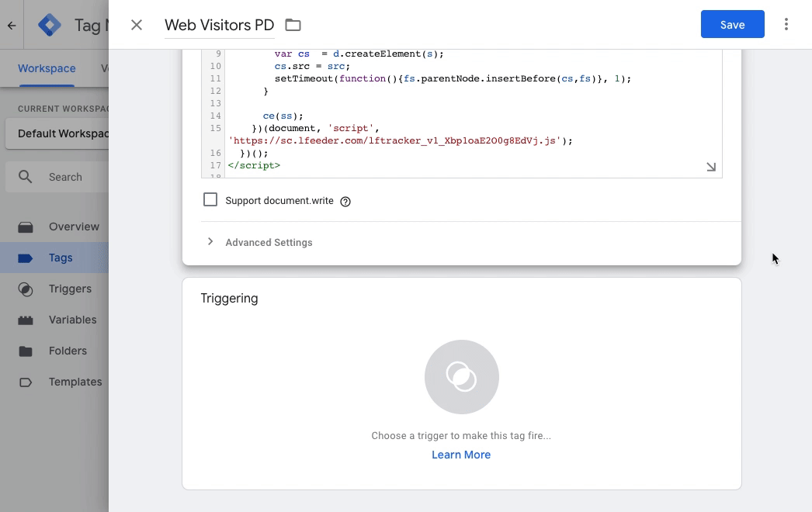Screen dimensions: 812x512
Task: Enable Support document.write checkbox
Action: (210, 200)
